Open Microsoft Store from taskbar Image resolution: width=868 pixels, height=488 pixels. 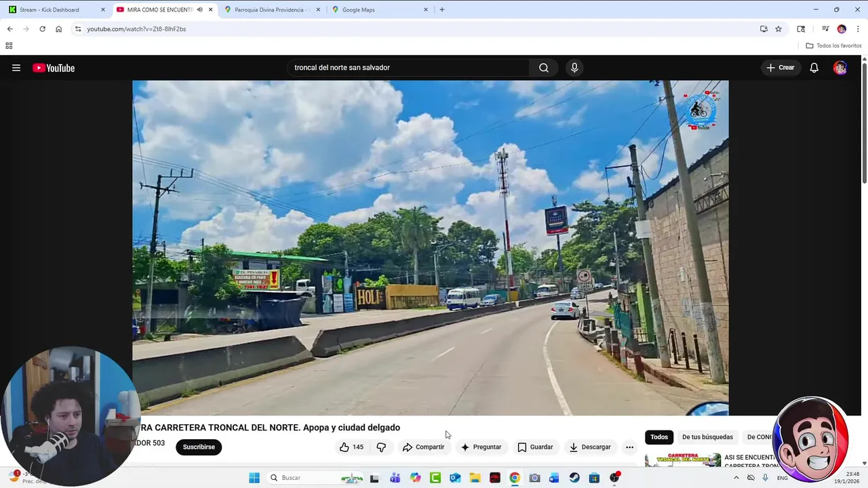[x=595, y=478]
